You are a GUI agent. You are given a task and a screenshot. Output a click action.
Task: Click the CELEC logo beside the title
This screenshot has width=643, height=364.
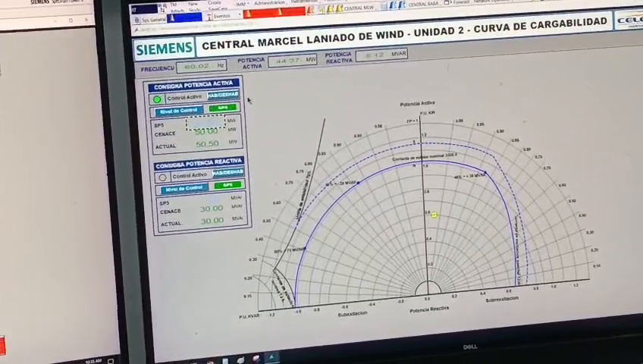(629, 20)
